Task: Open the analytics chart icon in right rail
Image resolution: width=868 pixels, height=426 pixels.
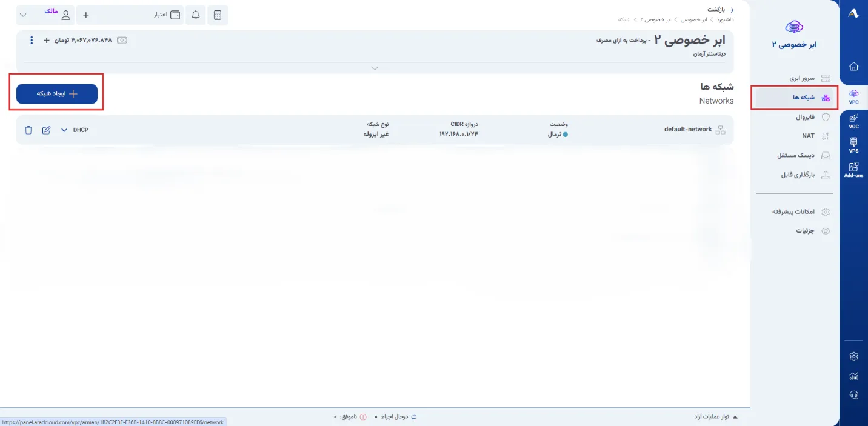Action: pyautogui.click(x=853, y=376)
